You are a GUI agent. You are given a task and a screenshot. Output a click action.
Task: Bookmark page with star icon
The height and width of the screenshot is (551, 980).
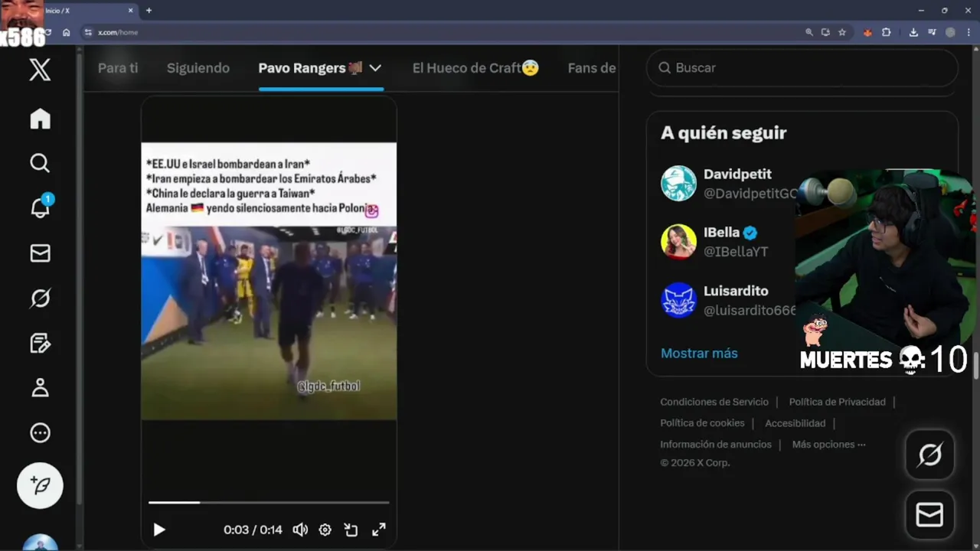tap(842, 32)
